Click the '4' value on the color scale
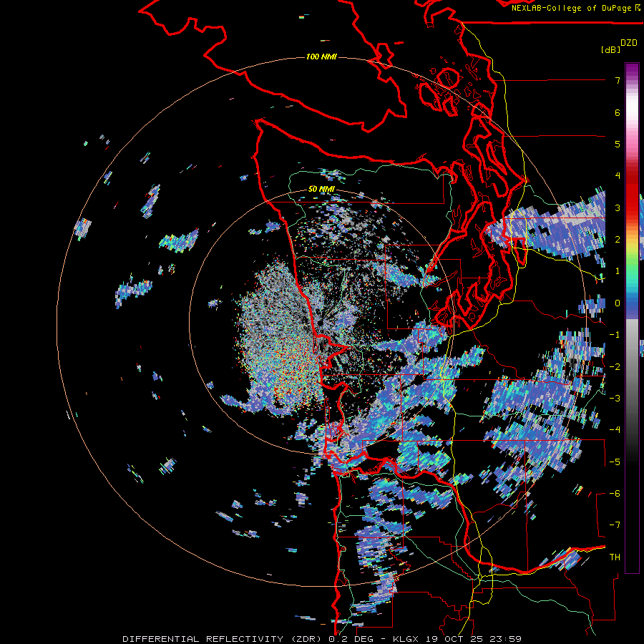This screenshot has width=644, height=644. coord(618,176)
